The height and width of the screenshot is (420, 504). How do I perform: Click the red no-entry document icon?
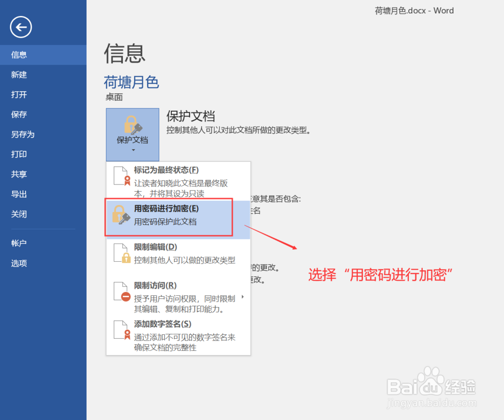coord(122,292)
